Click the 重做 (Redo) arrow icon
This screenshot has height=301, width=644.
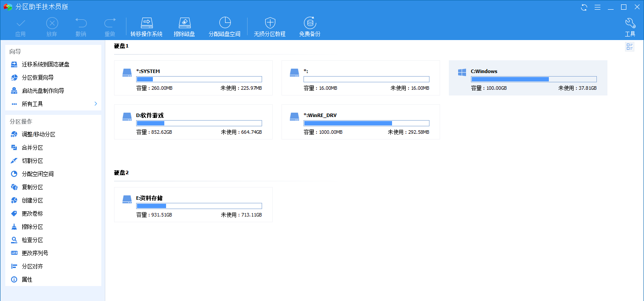click(x=110, y=23)
